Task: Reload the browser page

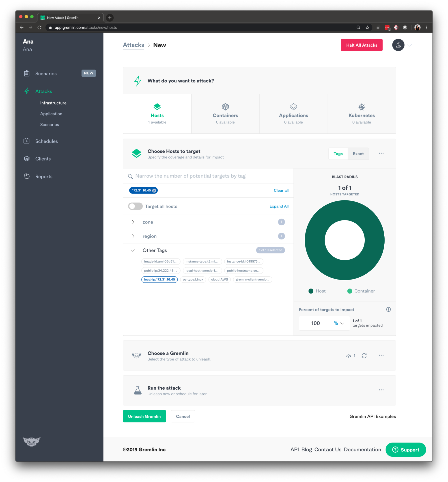Action: [39, 28]
